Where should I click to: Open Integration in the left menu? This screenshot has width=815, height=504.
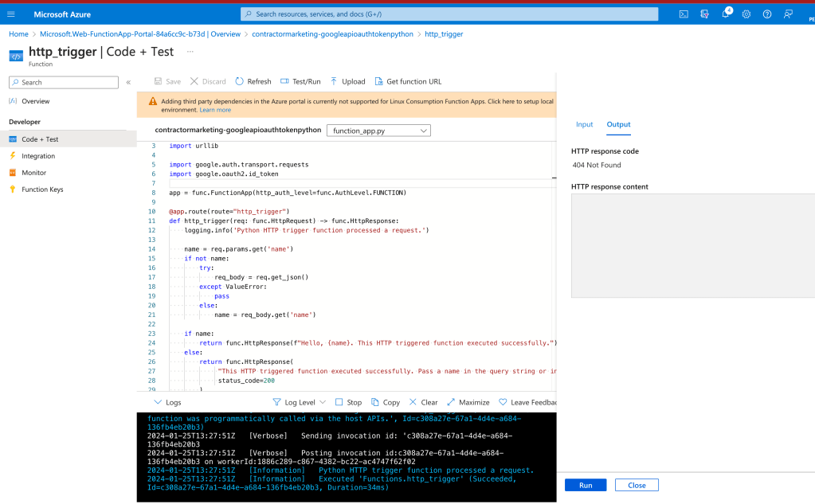point(38,156)
